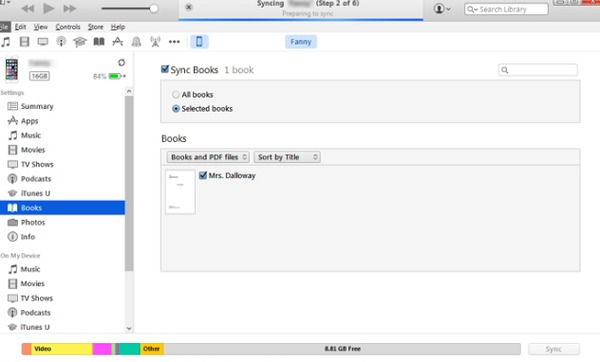Screen dimensions: 600x362
Task: Open the Search Library magnifier dropdown
Action: click(x=472, y=9)
